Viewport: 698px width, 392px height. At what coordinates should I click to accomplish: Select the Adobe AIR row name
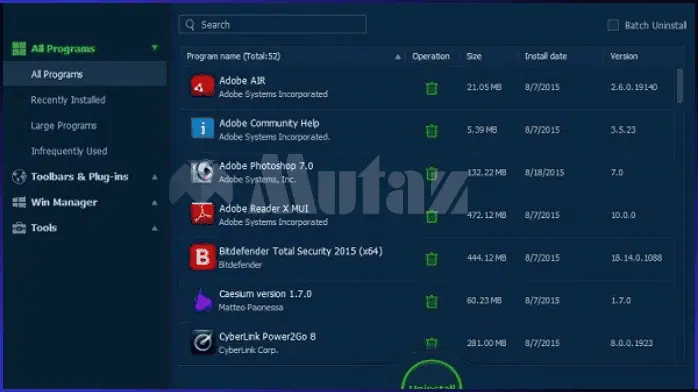click(242, 81)
